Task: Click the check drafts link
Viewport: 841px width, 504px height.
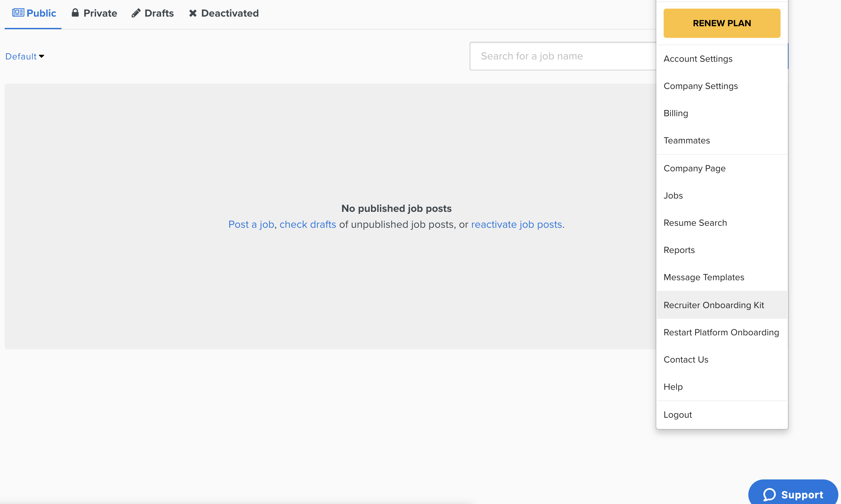Action: (x=307, y=224)
